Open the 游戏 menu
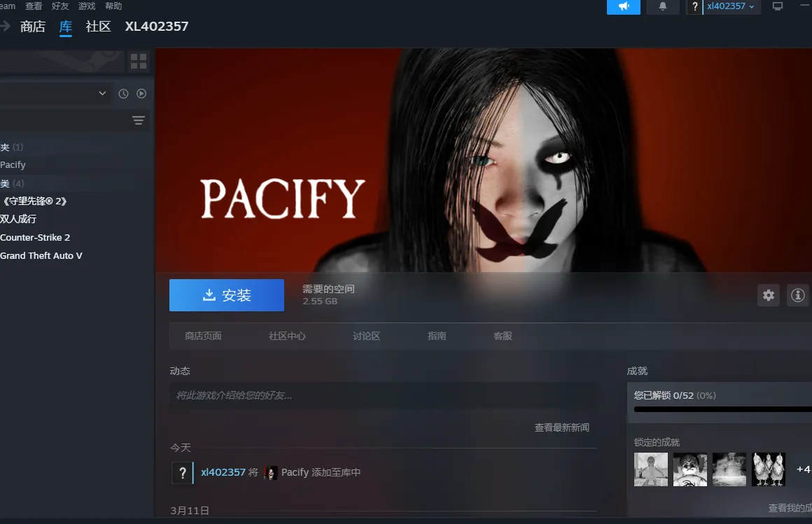 [87, 6]
